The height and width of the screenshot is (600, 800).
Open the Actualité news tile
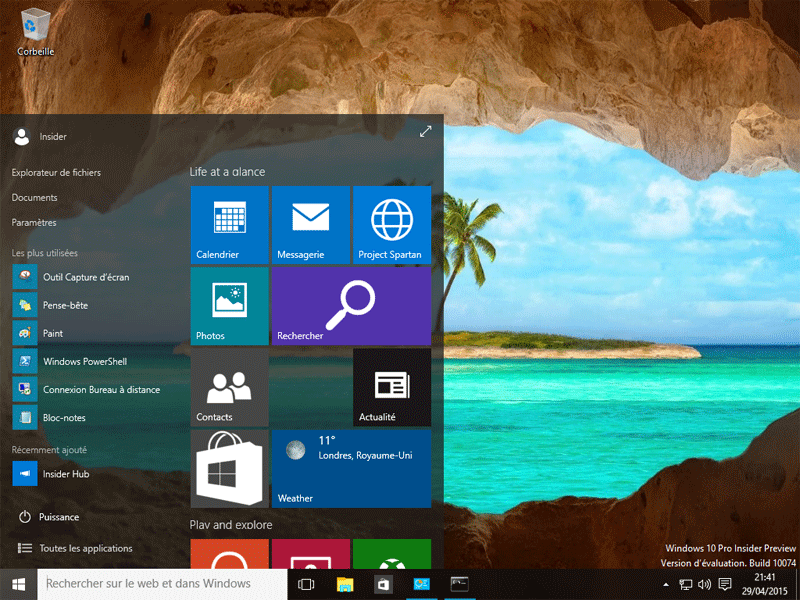pyautogui.click(x=392, y=387)
